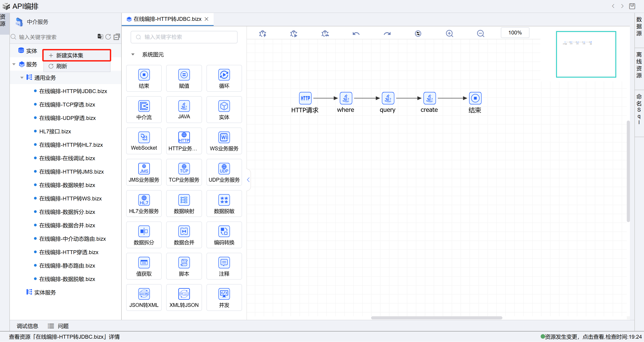Collapse the 系统图元 section
Screen dimensions: 644x342
click(x=133, y=55)
